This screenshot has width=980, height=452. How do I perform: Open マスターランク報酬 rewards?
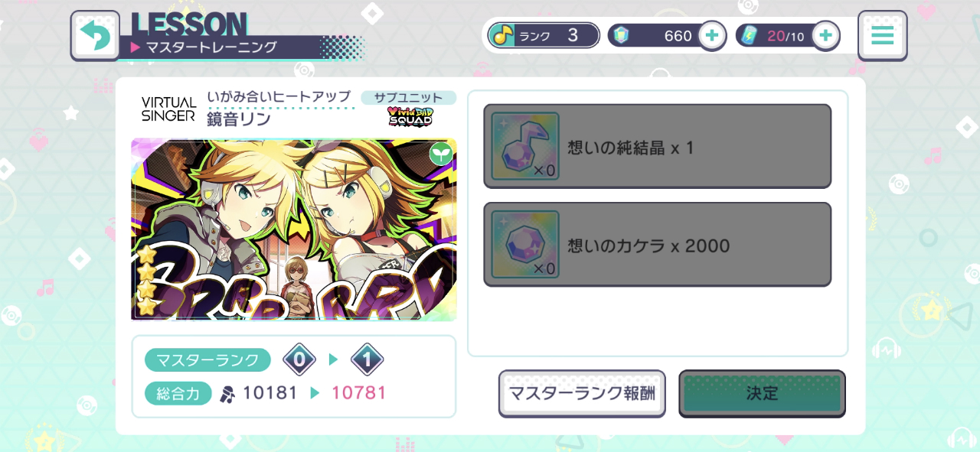582,394
